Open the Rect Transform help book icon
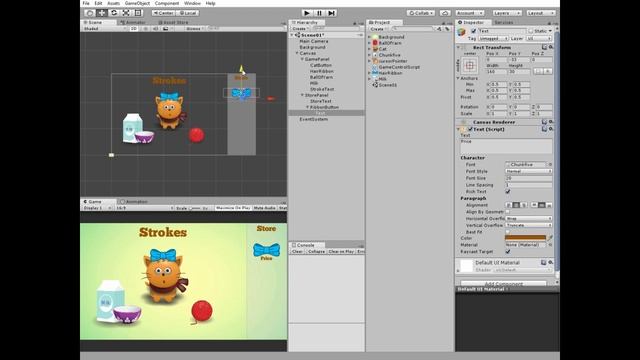Image resolution: width=640 pixels, height=360 pixels. pos(544,47)
